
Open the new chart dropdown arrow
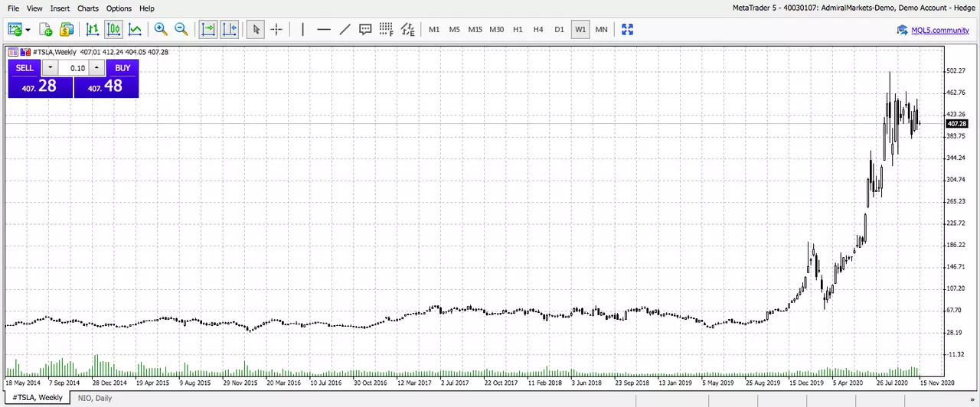tap(28, 30)
